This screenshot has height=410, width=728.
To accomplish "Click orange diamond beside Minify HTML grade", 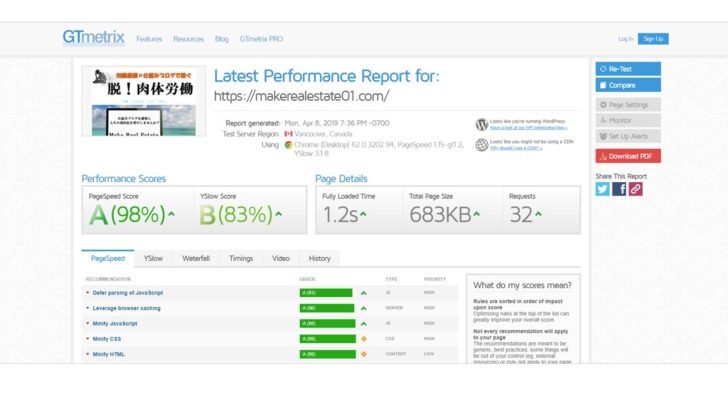I will coord(364,354).
